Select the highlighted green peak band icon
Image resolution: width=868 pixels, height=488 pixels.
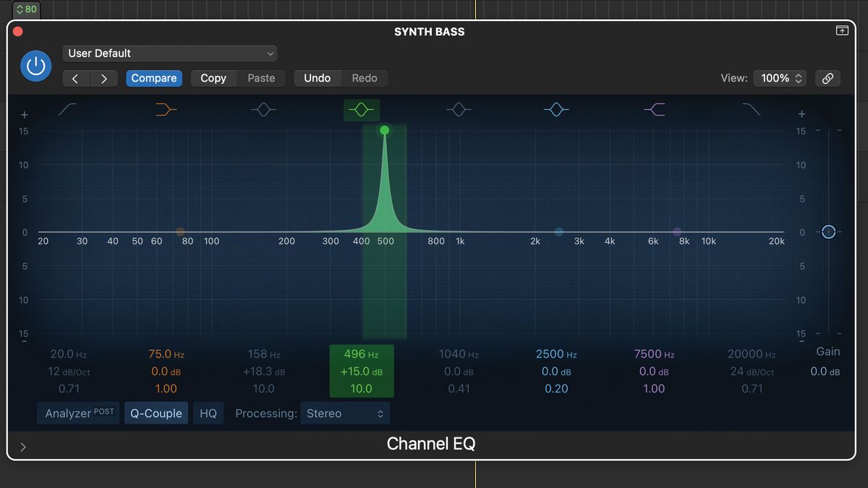(x=361, y=109)
